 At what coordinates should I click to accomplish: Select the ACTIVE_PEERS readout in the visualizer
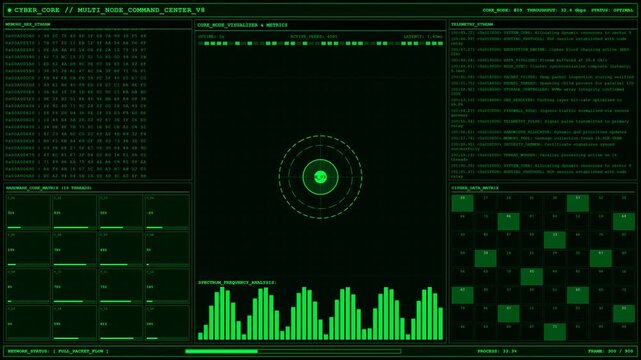314,37
